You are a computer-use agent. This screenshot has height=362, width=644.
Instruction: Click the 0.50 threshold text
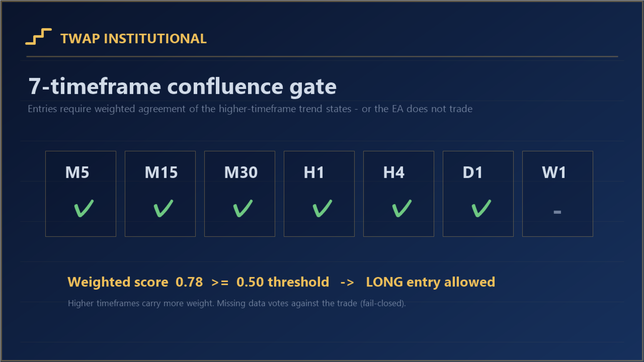pyautogui.click(x=283, y=282)
